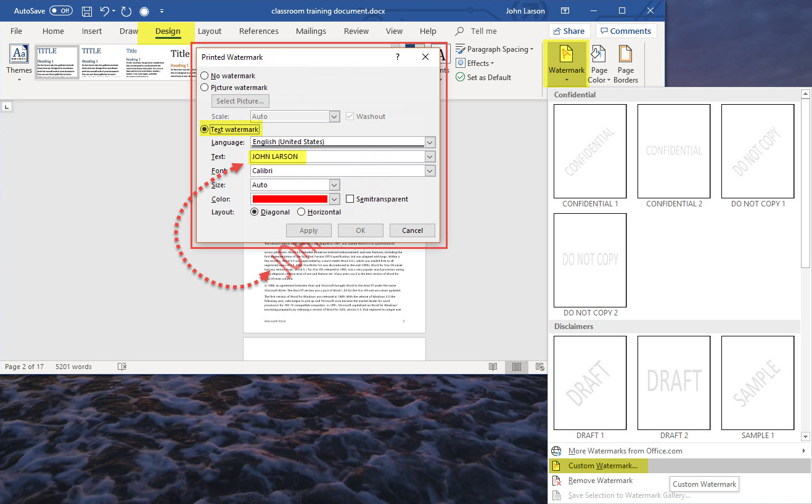The height and width of the screenshot is (504, 812).
Task: Click the Watermark icon in the ribbon
Action: click(566, 55)
